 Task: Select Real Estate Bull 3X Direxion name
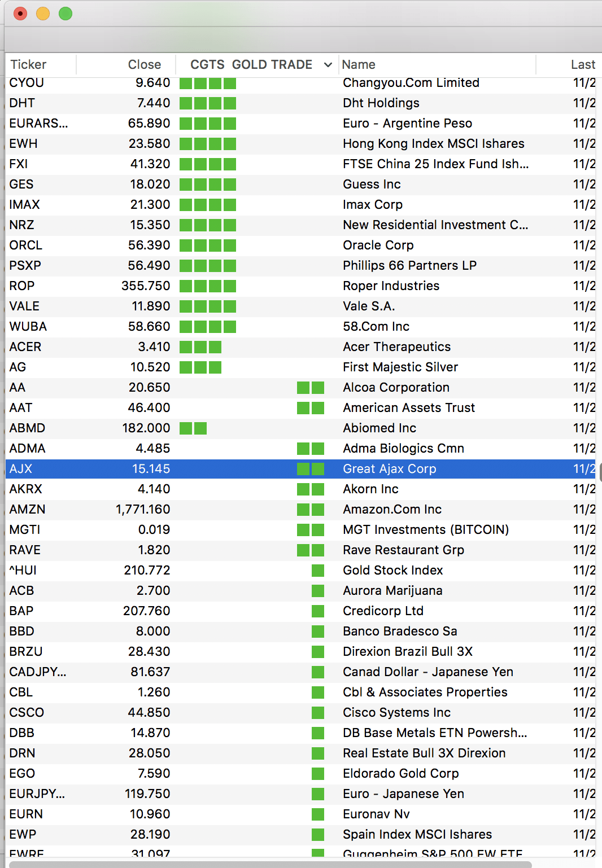[x=424, y=753]
